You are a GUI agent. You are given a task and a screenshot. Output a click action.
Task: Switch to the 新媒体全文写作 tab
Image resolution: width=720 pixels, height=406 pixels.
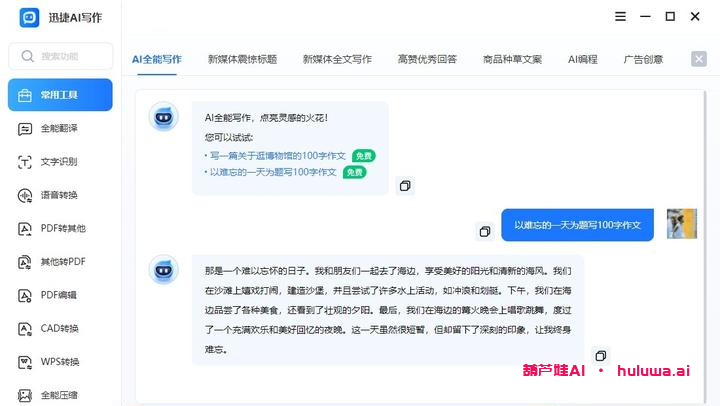338,59
